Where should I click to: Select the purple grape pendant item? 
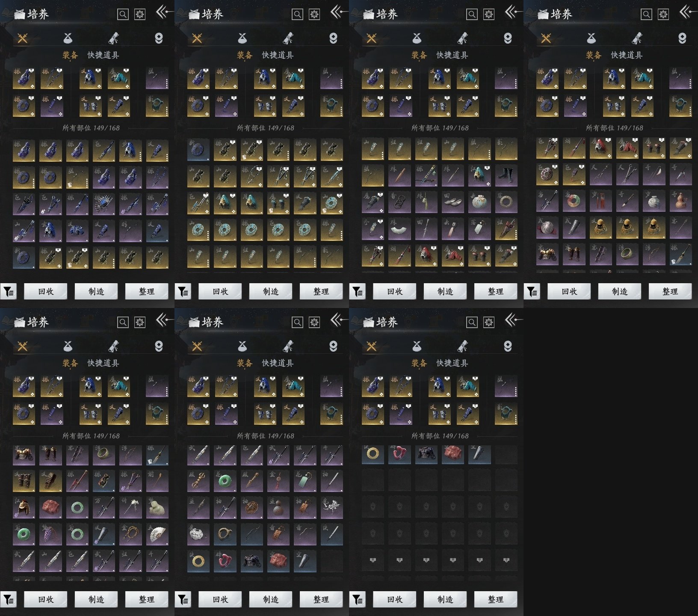[x=50, y=535]
